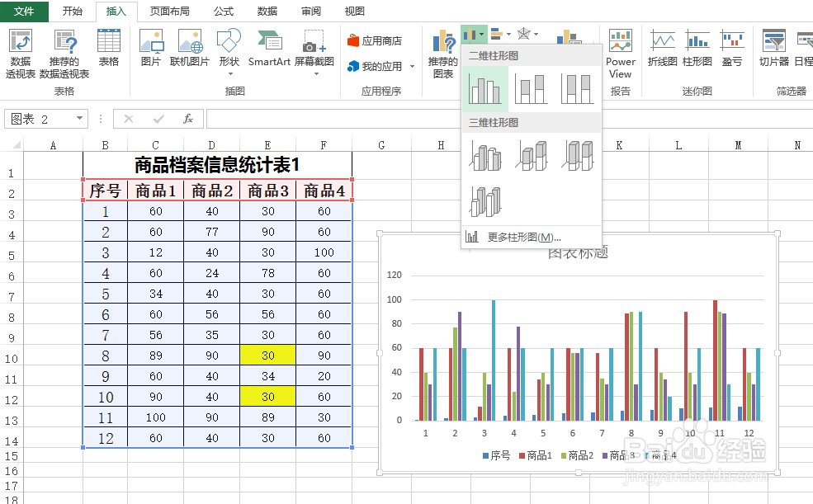Select the header cell 序号
Viewport: 813px width, 504px height.
(x=106, y=191)
